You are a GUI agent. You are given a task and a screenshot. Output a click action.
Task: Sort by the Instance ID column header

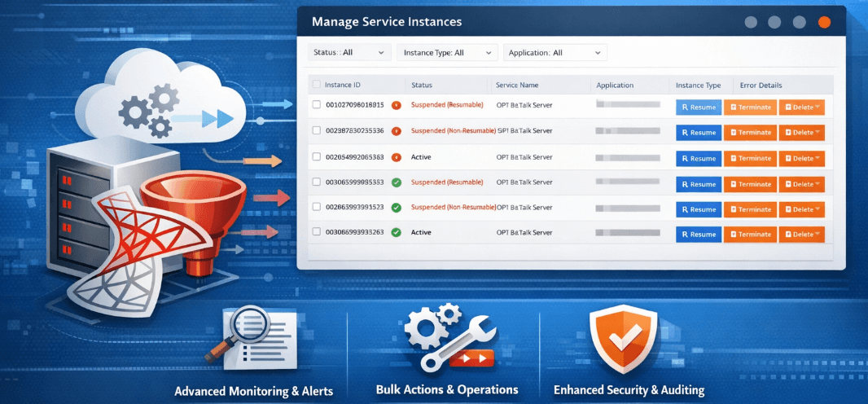343,86
